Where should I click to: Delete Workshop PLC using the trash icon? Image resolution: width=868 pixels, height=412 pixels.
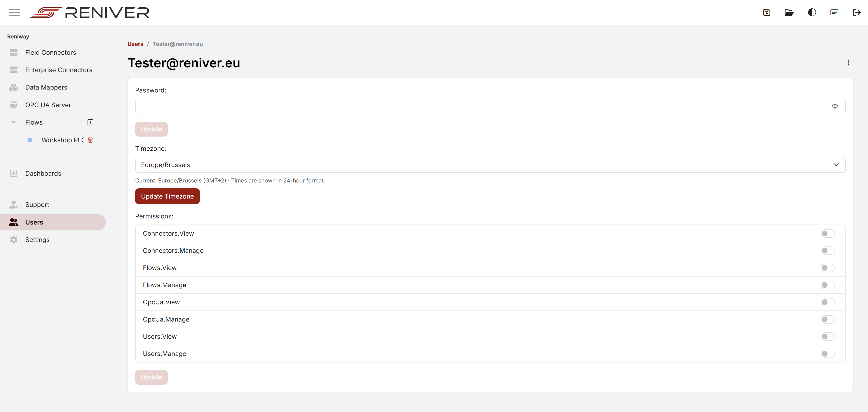click(x=90, y=140)
